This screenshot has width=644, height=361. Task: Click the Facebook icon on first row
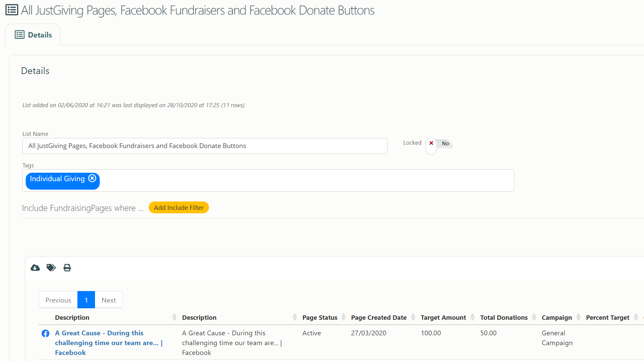tap(45, 334)
